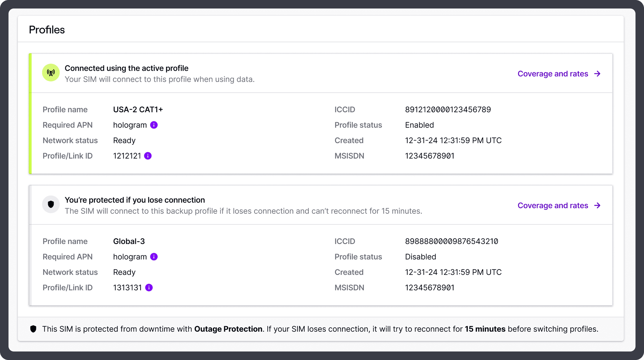Select the USA-2 CAT1+ profile name

(x=138, y=109)
